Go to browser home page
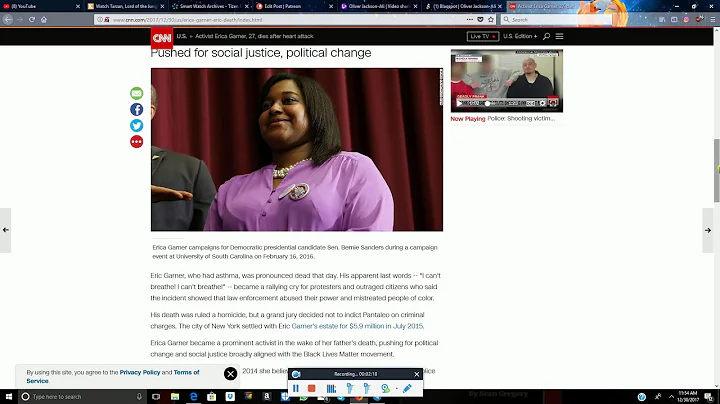The image size is (720, 404). (x=44, y=19)
